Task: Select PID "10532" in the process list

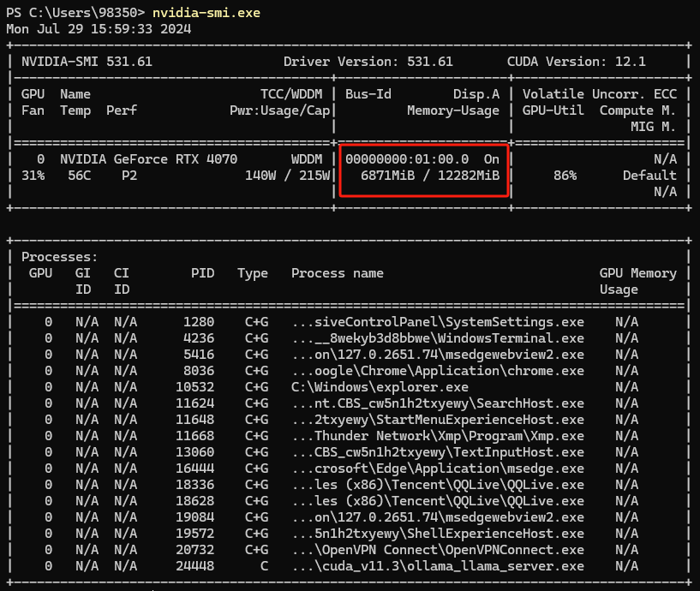Action: [195, 387]
